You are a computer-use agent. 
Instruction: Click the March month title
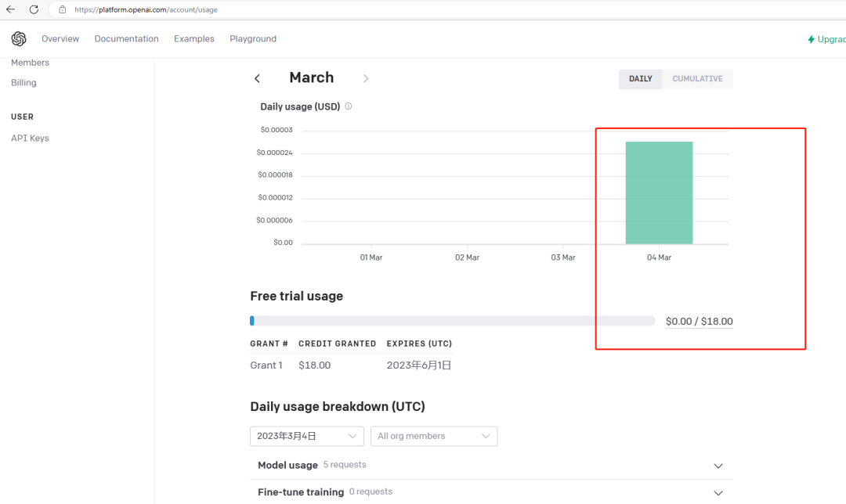[311, 77]
